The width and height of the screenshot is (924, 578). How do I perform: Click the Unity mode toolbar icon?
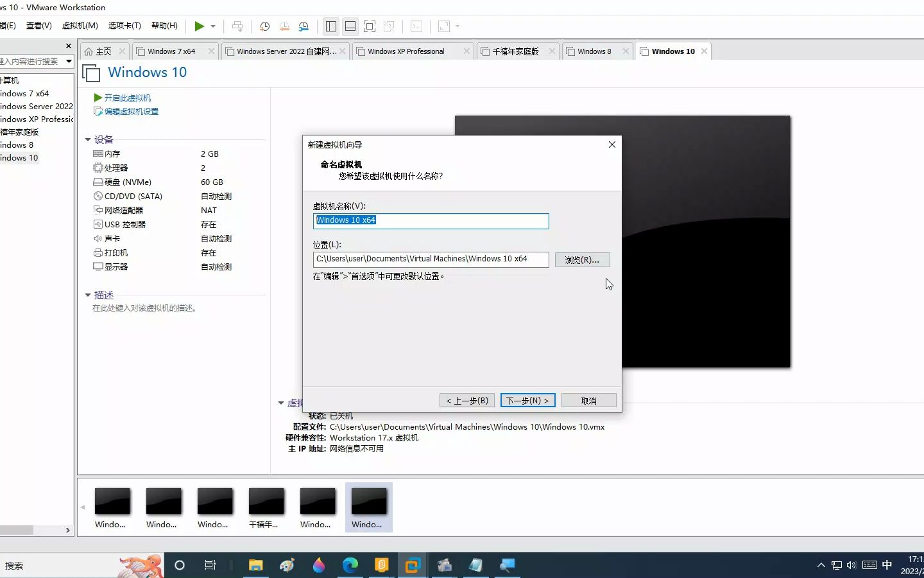389,26
